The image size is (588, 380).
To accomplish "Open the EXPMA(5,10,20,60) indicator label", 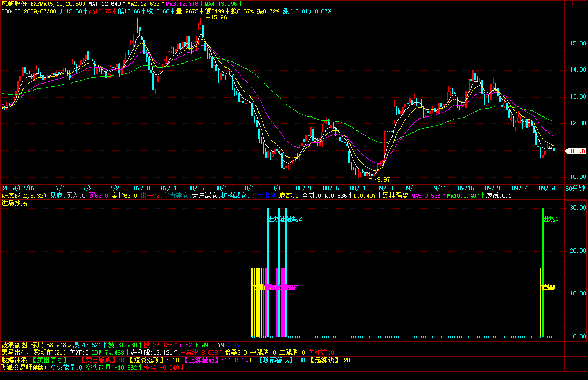I will pyautogui.click(x=58, y=4).
